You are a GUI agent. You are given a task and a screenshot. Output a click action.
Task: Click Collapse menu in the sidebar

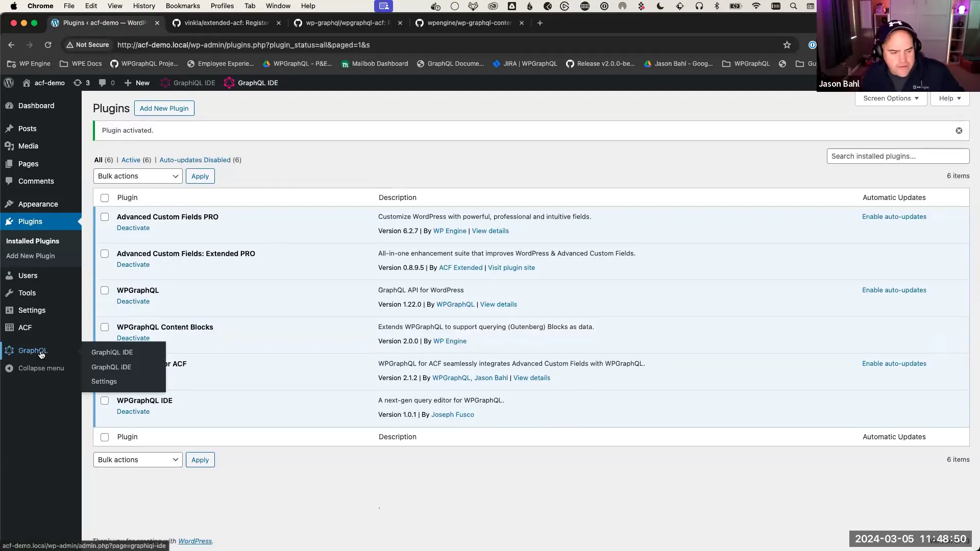pos(41,368)
